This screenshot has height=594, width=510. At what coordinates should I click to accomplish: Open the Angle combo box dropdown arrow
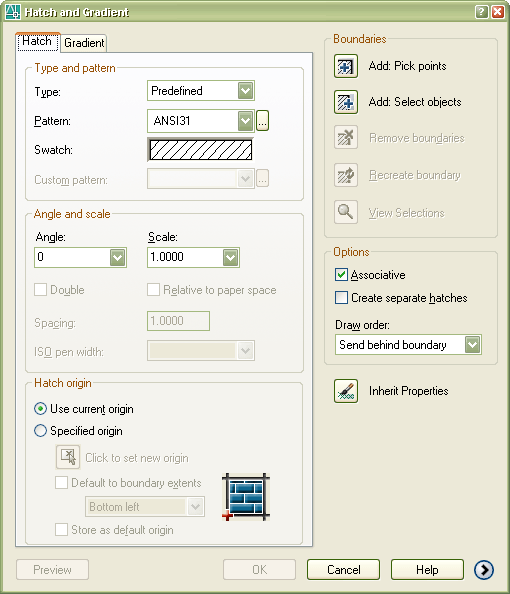tap(117, 258)
